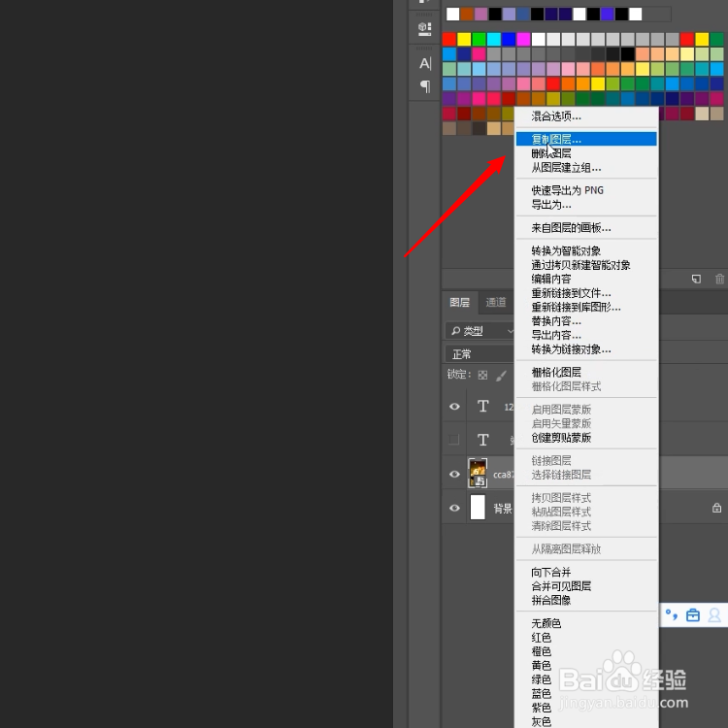728x728 pixels.
Task: Pick the pure blue swatch in top row
Action: click(509, 39)
